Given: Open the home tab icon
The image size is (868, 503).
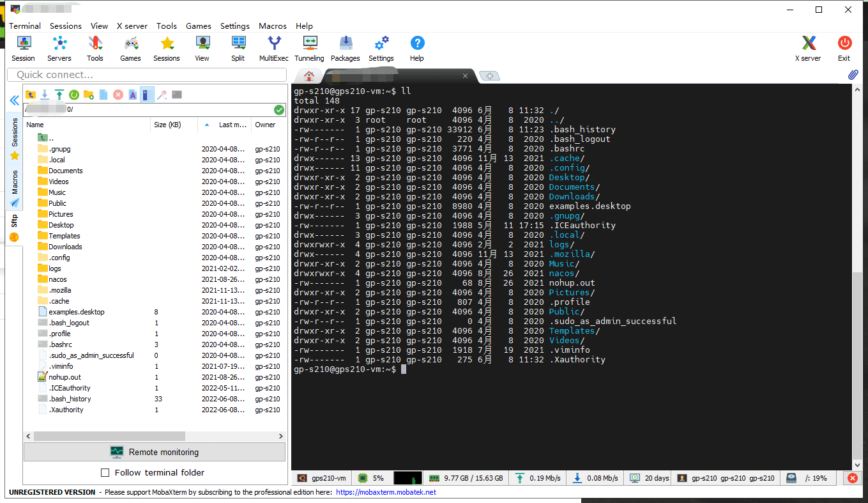Looking at the screenshot, I should pyautogui.click(x=309, y=76).
